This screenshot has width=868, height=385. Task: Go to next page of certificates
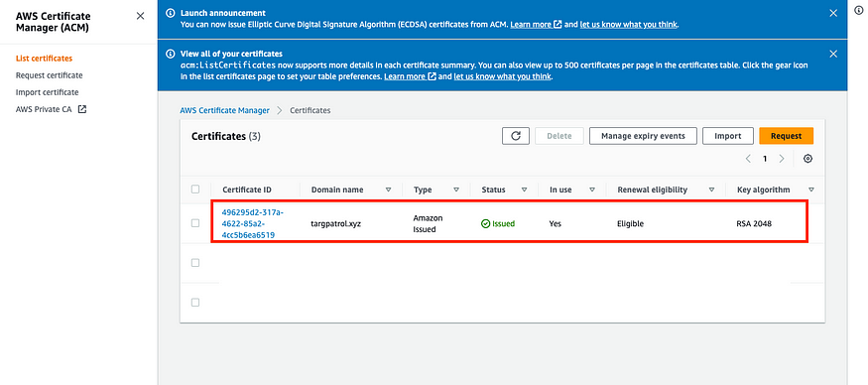[x=782, y=159]
